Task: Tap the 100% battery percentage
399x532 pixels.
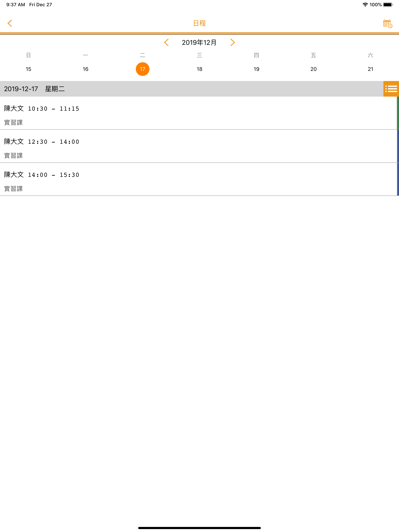Action: (376, 4)
